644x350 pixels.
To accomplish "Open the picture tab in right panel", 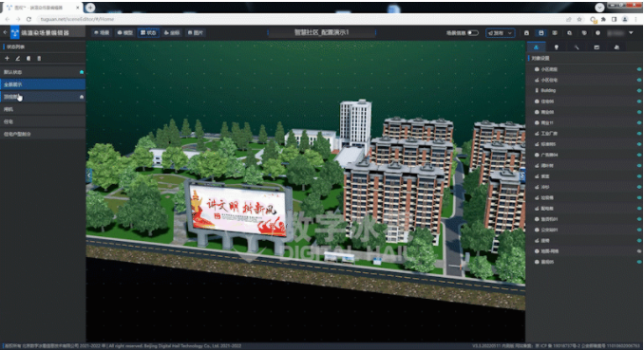I will coord(597,47).
